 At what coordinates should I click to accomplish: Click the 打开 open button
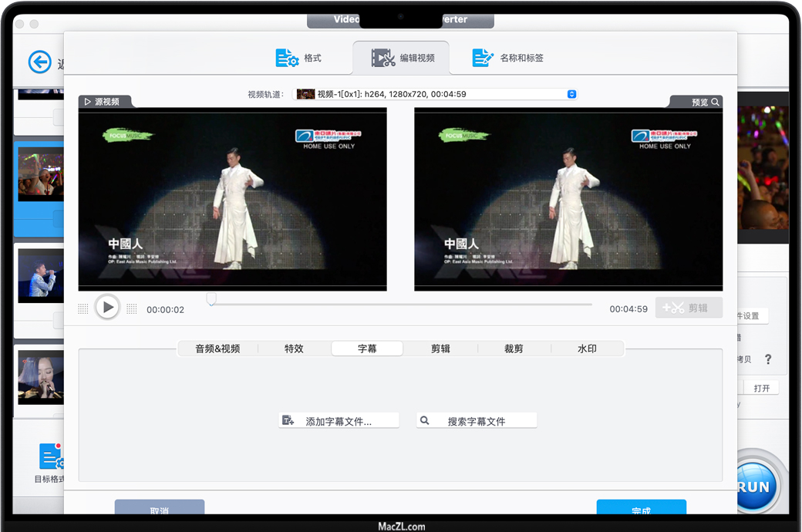(x=761, y=388)
